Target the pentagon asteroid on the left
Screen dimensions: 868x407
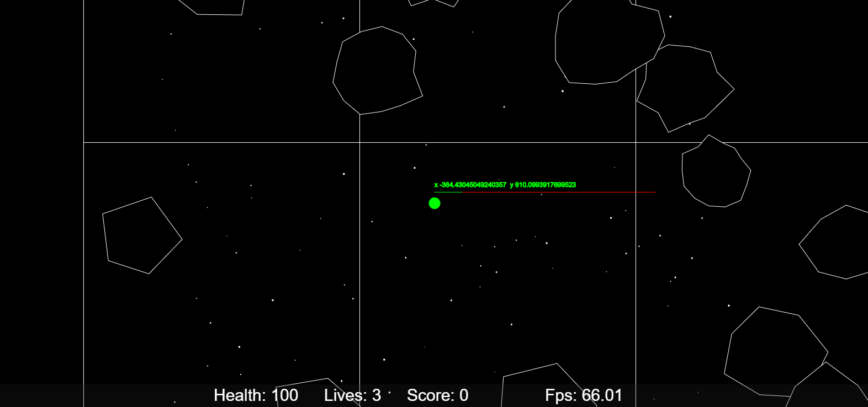(x=142, y=235)
